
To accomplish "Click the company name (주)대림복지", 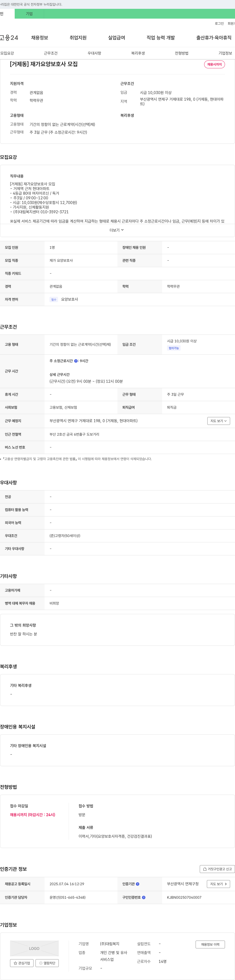I will pos(109,944).
